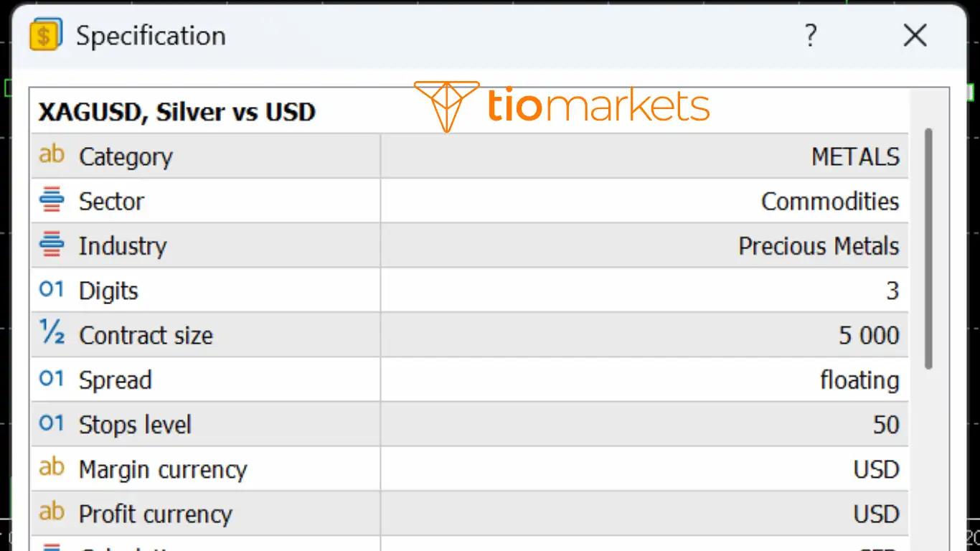980x551 pixels.
Task: Open the help question mark in title bar
Action: [810, 34]
